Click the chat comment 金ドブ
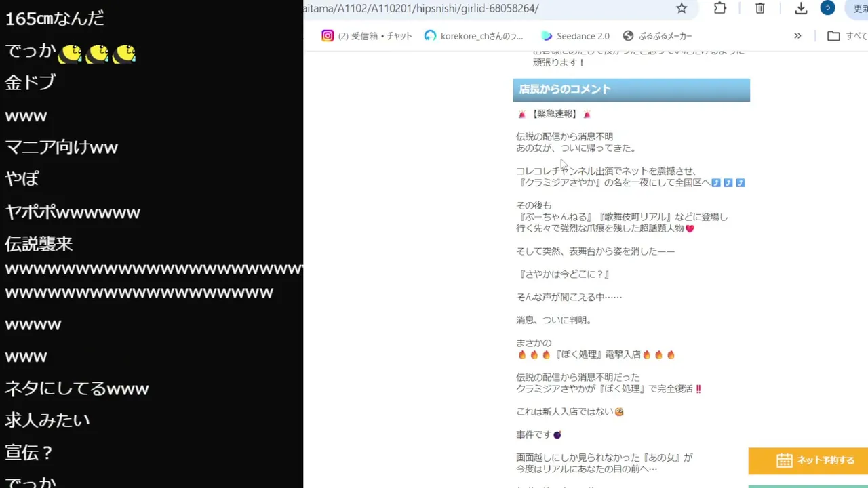 pyautogui.click(x=30, y=83)
